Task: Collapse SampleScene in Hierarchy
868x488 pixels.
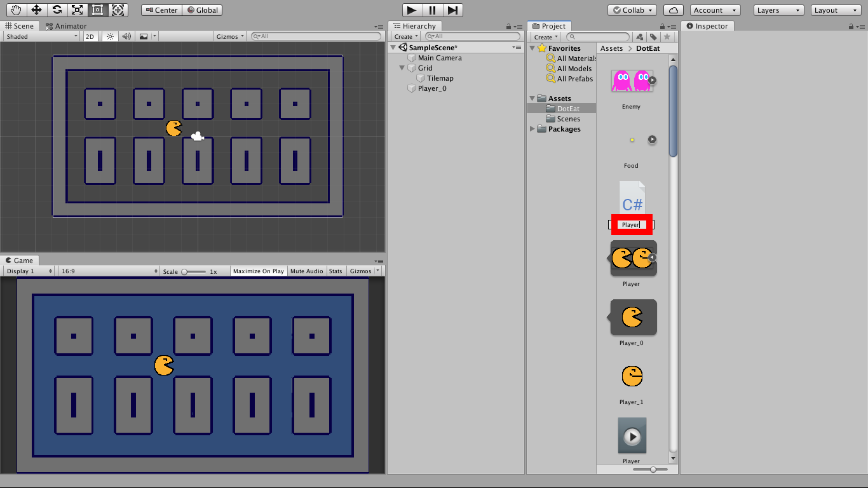Action: [393, 48]
